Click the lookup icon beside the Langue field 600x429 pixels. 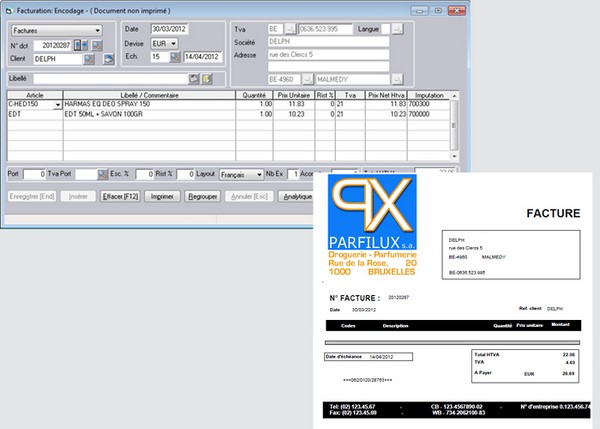(398, 29)
